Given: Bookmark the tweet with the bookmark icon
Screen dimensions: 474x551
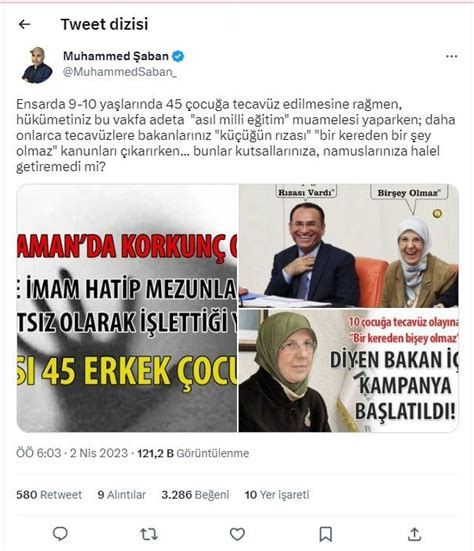Looking at the screenshot, I should pyautogui.click(x=326, y=534).
